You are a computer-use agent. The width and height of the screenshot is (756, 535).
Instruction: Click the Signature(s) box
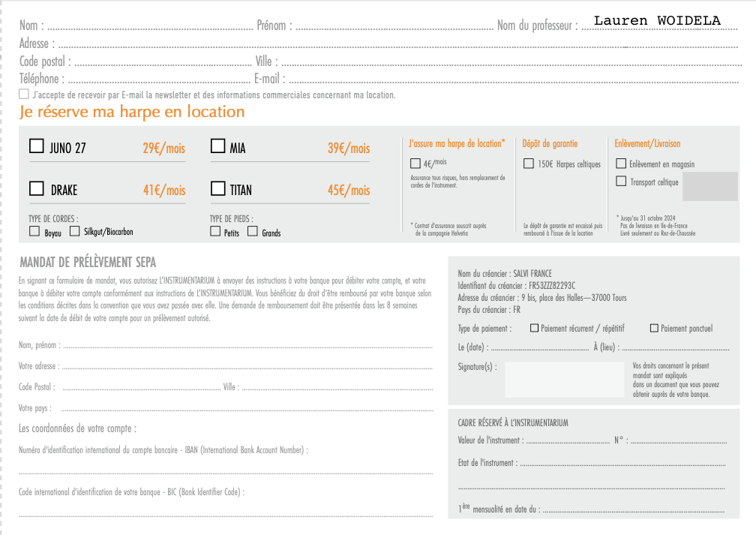(x=563, y=379)
